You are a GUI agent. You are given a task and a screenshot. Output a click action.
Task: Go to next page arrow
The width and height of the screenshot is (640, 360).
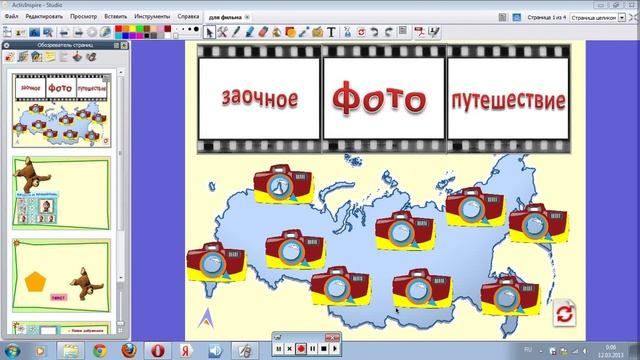(x=78, y=32)
